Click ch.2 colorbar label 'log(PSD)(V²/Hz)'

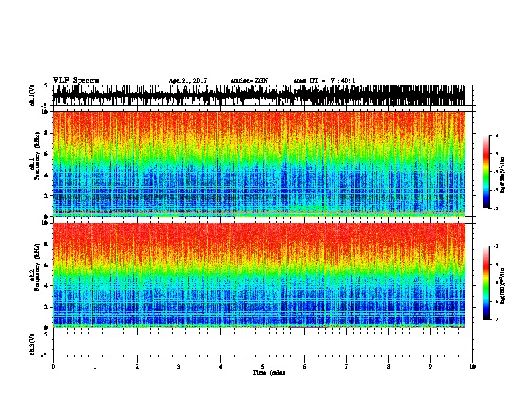point(502,286)
